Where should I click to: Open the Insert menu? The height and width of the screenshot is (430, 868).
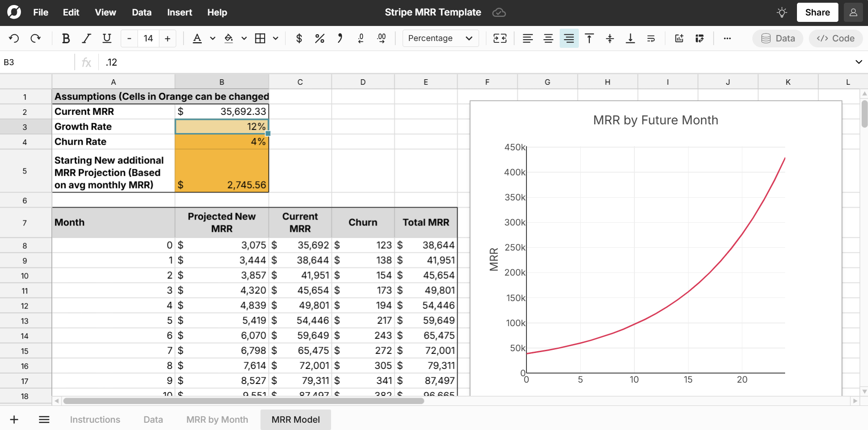click(179, 12)
